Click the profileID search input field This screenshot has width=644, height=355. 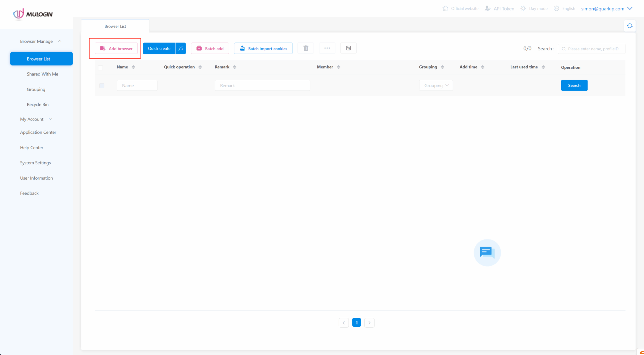point(591,49)
